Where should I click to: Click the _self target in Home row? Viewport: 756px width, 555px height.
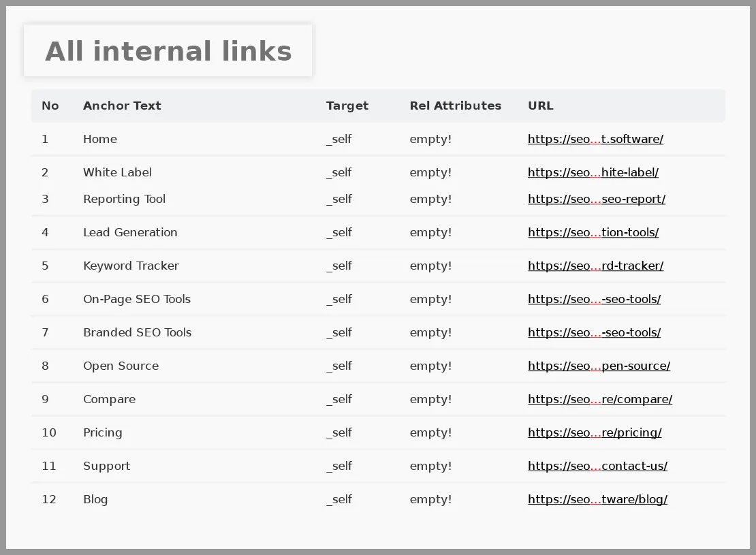point(339,140)
